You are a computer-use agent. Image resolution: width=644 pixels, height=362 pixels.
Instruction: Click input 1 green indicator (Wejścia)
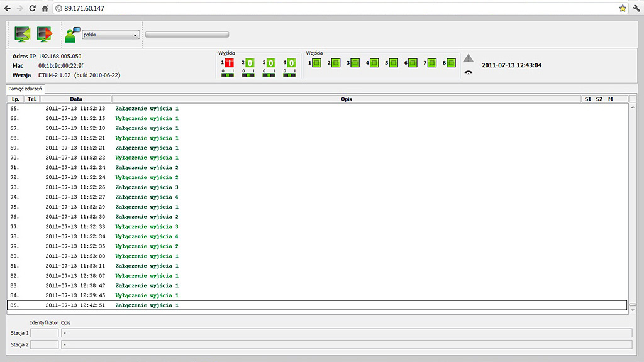(x=317, y=63)
